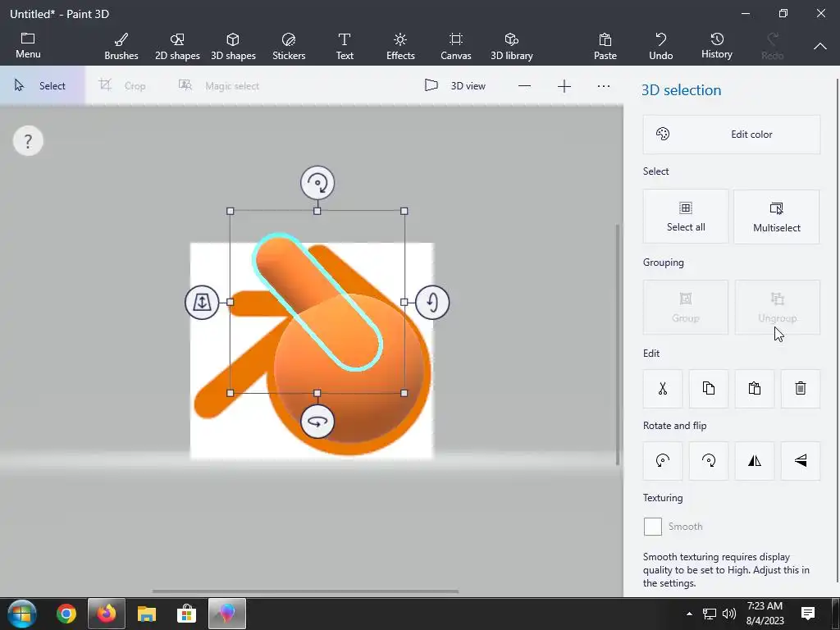Click the volume speaker tray icon
Image resolution: width=840 pixels, height=630 pixels.
(729, 614)
